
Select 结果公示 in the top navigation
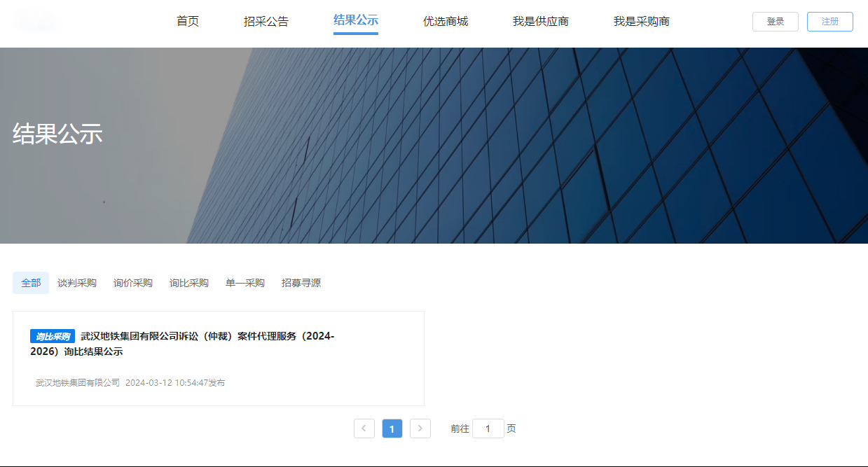click(x=356, y=21)
